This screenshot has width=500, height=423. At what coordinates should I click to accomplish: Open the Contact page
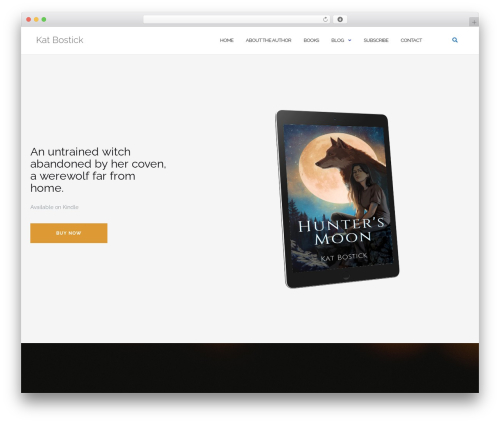pyautogui.click(x=411, y=40)
